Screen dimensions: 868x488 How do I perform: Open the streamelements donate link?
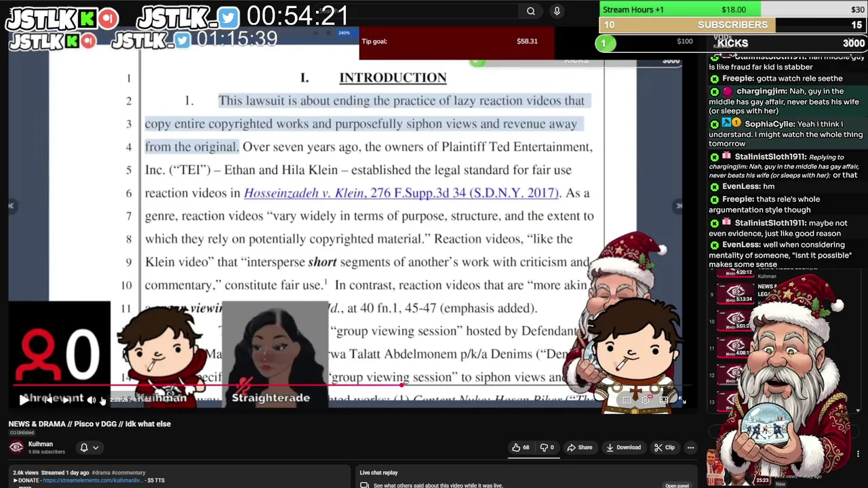click(x=93, y=481)
